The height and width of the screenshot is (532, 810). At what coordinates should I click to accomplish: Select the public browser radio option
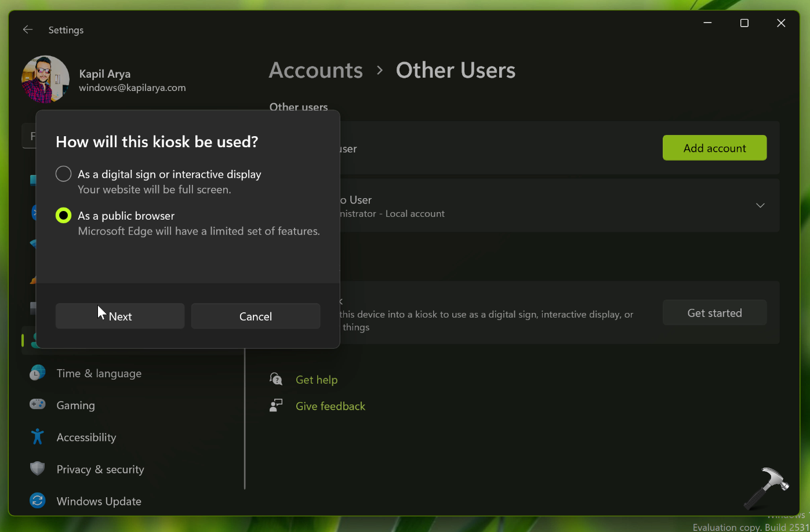coord(64,216)
